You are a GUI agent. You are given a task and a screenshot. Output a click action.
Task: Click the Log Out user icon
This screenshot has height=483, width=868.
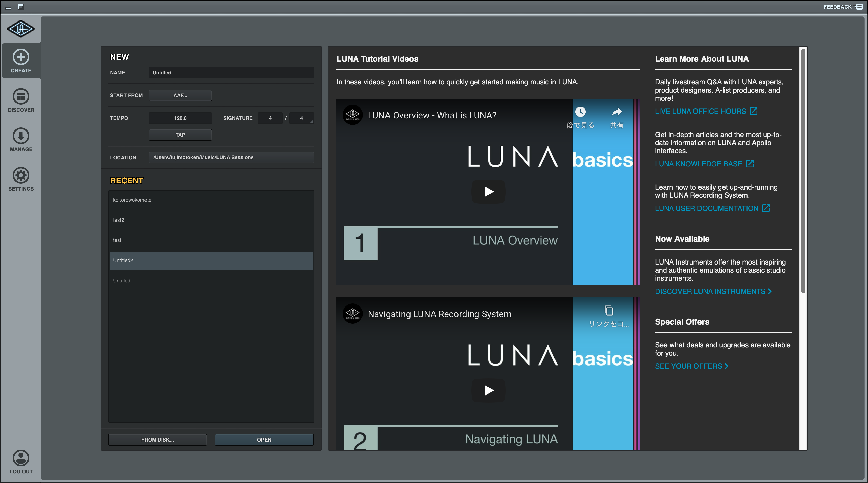click(x=21, y=458)
